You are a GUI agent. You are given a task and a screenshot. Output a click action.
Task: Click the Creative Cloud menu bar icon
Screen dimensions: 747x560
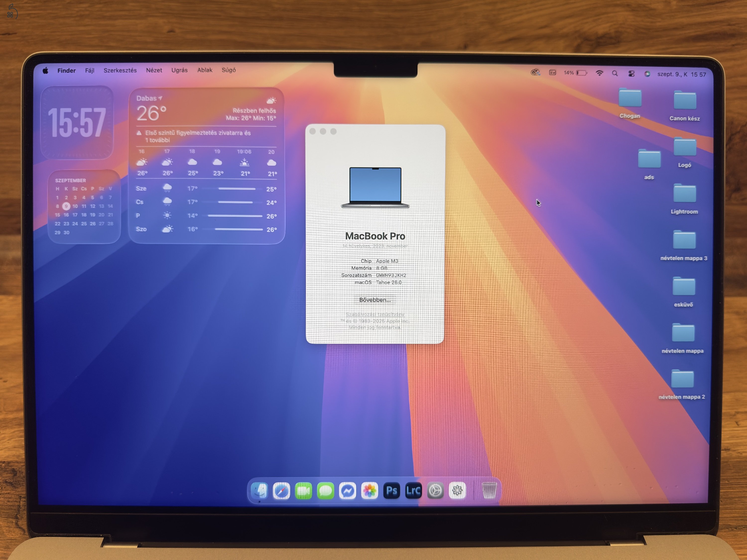tap(535, 73)
